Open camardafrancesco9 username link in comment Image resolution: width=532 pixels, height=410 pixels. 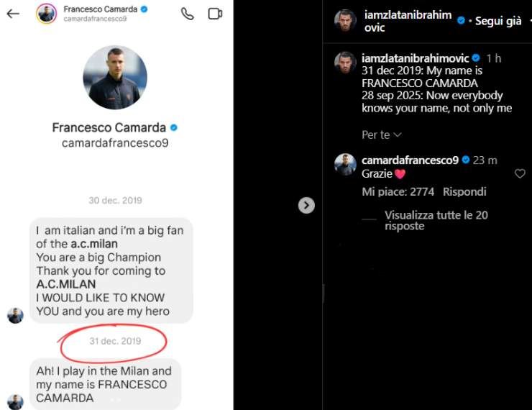click(x=410, y=160)
